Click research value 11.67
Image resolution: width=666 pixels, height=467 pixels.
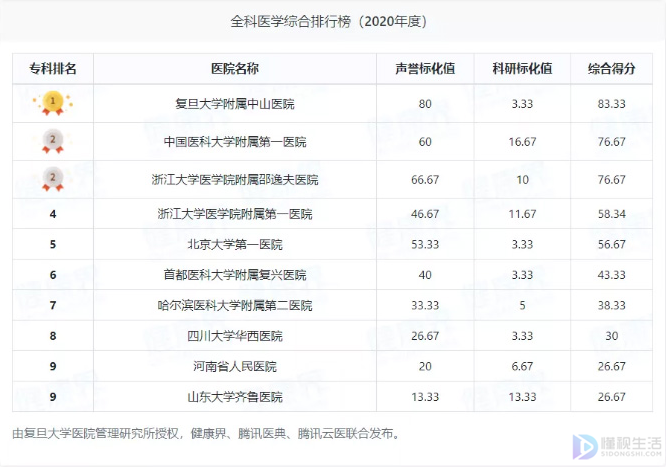[x=522, y=214]
